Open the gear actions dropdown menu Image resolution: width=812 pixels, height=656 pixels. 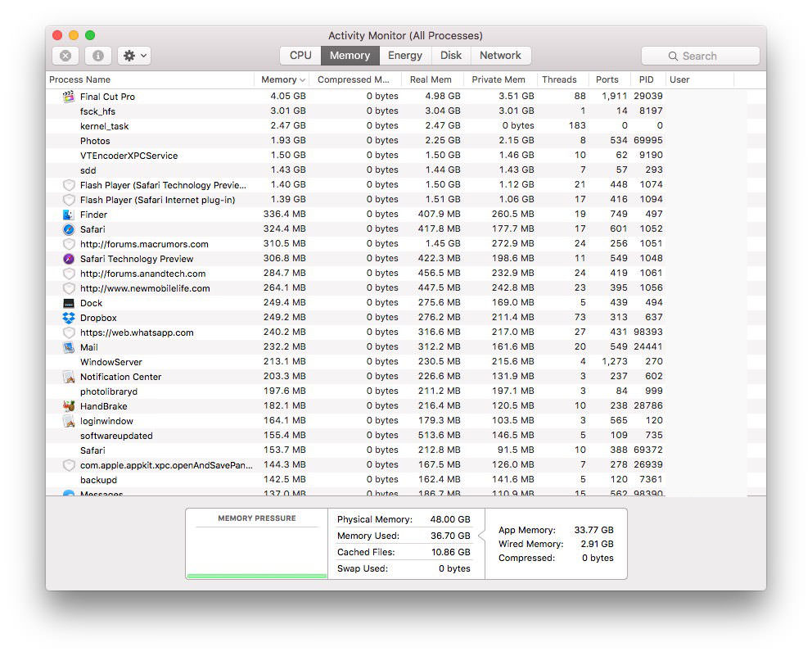(134, 56)
